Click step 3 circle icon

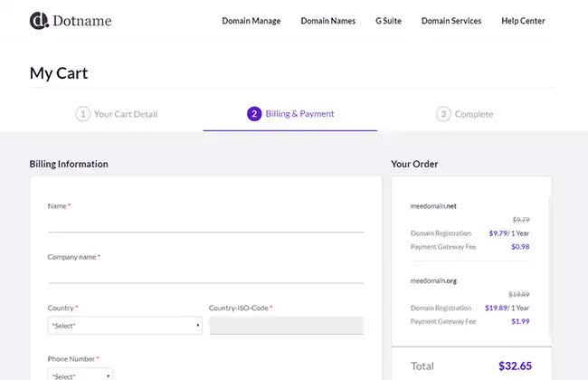click(x=443, y=114)
